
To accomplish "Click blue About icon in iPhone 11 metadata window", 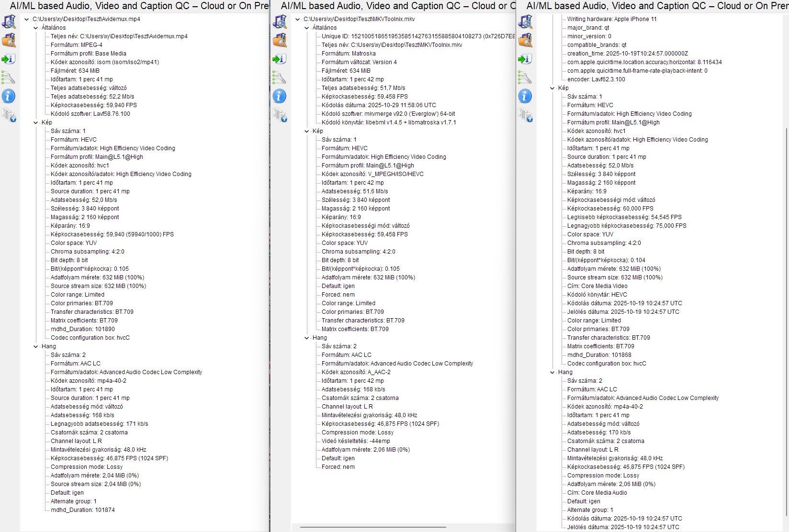I will 525,96.
